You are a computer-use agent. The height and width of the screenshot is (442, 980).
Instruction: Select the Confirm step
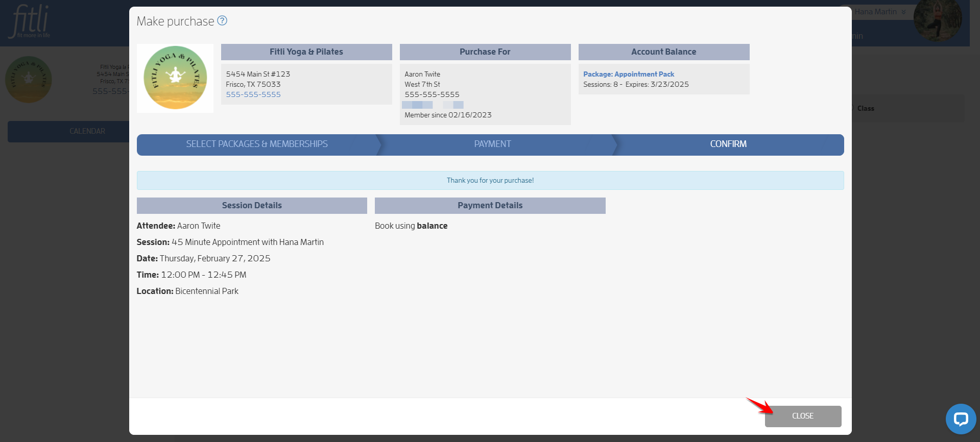(728, 144)
